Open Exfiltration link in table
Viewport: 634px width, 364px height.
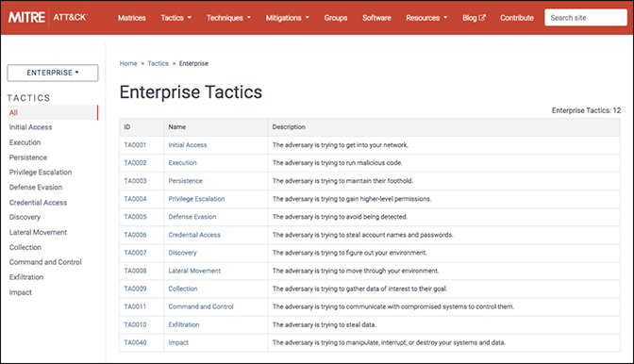pyautogui.click(x=184, y=324)
